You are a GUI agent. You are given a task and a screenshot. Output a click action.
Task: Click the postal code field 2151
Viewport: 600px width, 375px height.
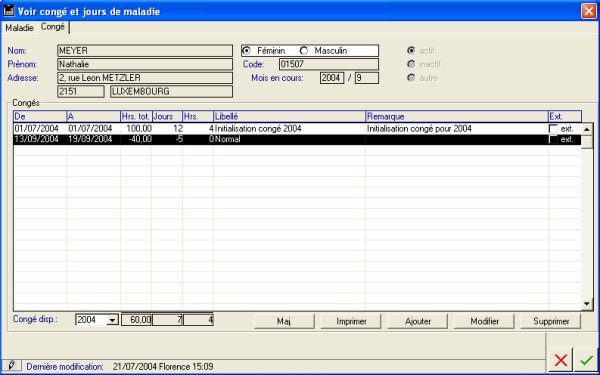tap(81, 91)
